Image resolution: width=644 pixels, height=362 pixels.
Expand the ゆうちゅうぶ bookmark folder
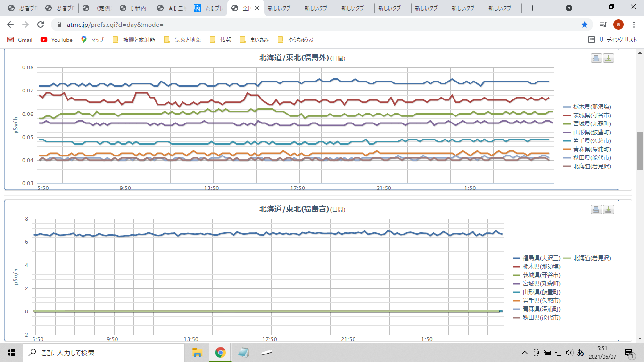pos(295,40)
